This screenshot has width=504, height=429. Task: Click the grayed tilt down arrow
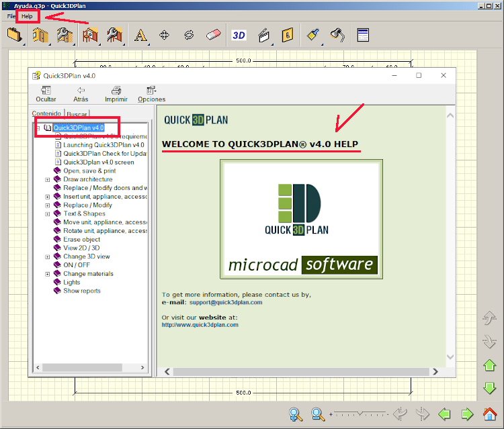[x=489, y=341]
